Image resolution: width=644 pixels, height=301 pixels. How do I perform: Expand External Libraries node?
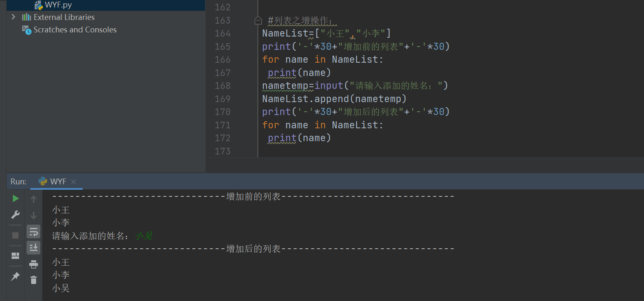(13, 17)
